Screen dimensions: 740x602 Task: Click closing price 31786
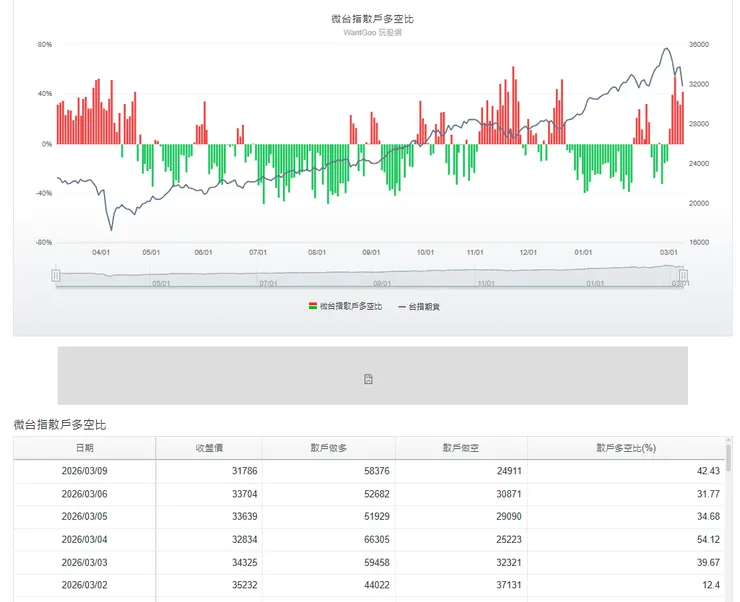tap(244, 471)
